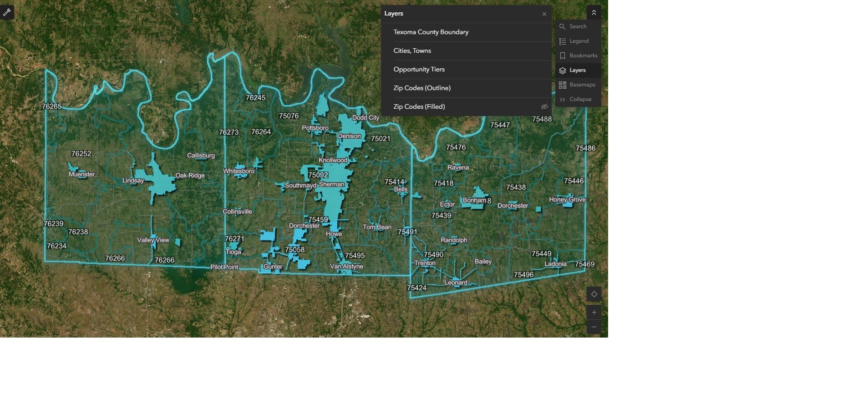Click the Sherman city label
This screenshot has height=414, width=868.
click(x=331, y=184)
